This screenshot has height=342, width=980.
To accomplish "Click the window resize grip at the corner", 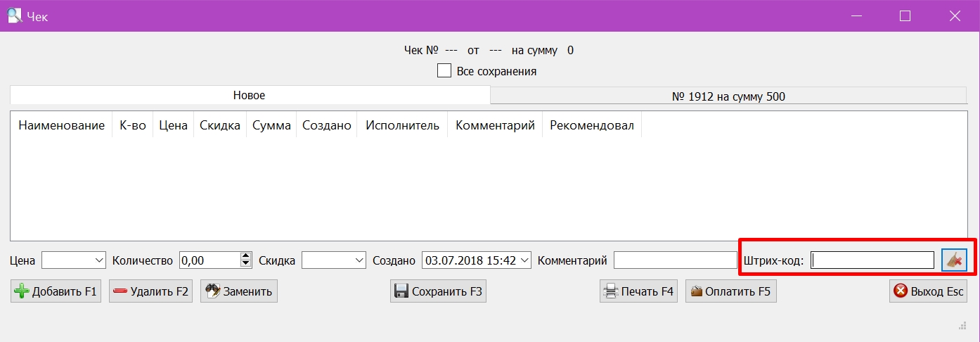I will pyautogui.click(x=962, y=324).
